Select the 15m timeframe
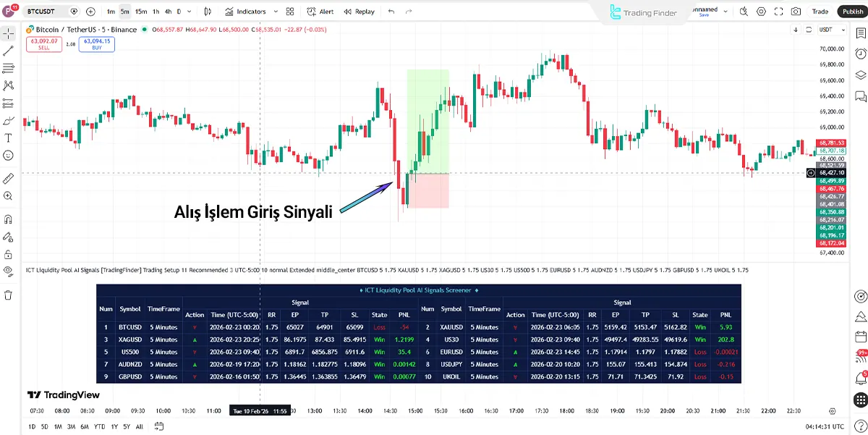This screenshot has width=868, height=435. pos(141,12)
